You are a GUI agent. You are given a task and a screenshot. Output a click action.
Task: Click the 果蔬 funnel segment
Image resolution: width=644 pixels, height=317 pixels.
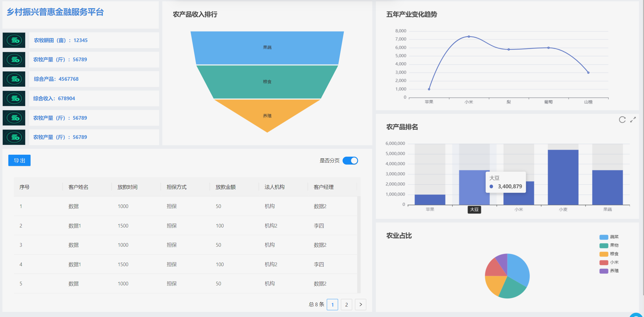coord(267,48)
